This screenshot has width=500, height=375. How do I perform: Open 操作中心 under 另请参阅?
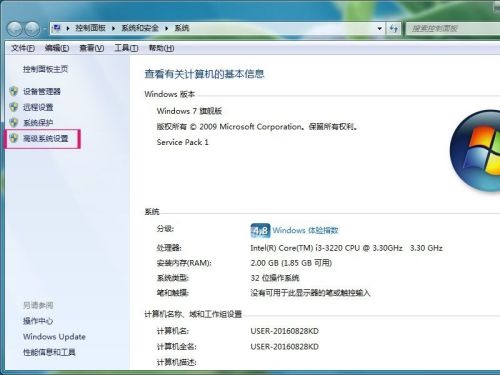tap(38, 321)
